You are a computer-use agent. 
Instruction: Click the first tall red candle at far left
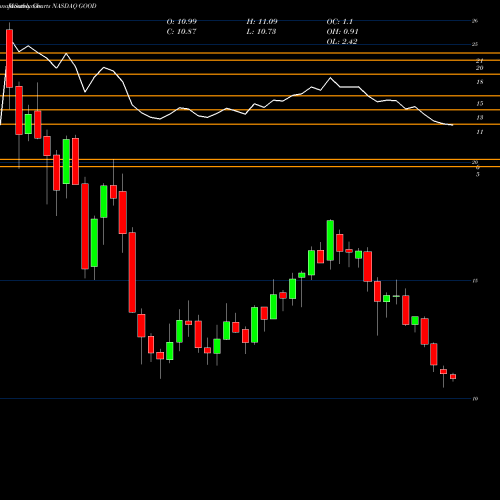(9, 59)
